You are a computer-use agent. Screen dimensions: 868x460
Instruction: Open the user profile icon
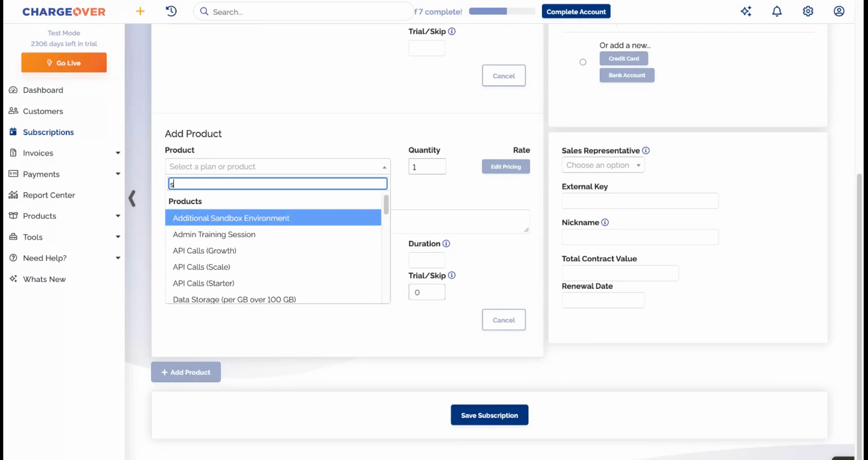click(839, 11)
